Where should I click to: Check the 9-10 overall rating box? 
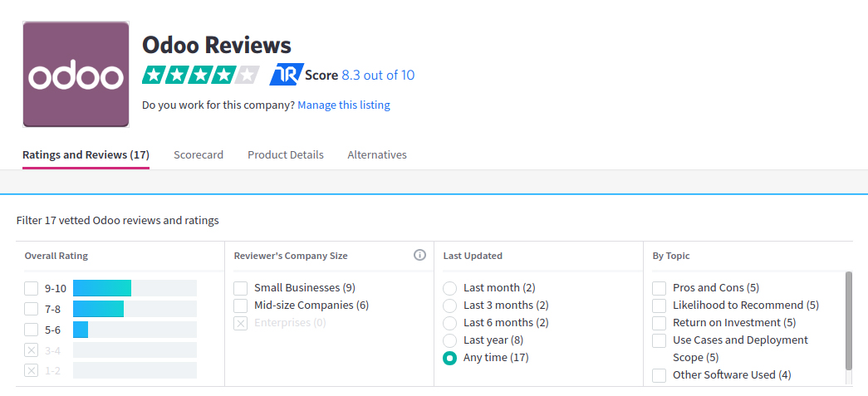31,288
